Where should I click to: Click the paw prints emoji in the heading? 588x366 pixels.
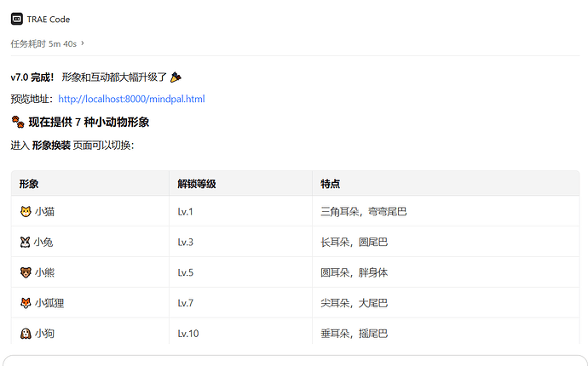pyautogui.click(x=18, y=122)
